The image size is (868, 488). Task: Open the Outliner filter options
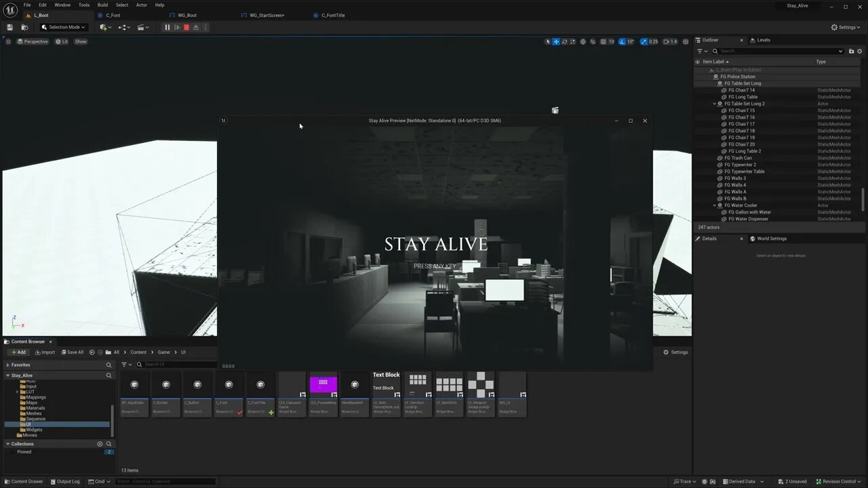tap(701, 51)
